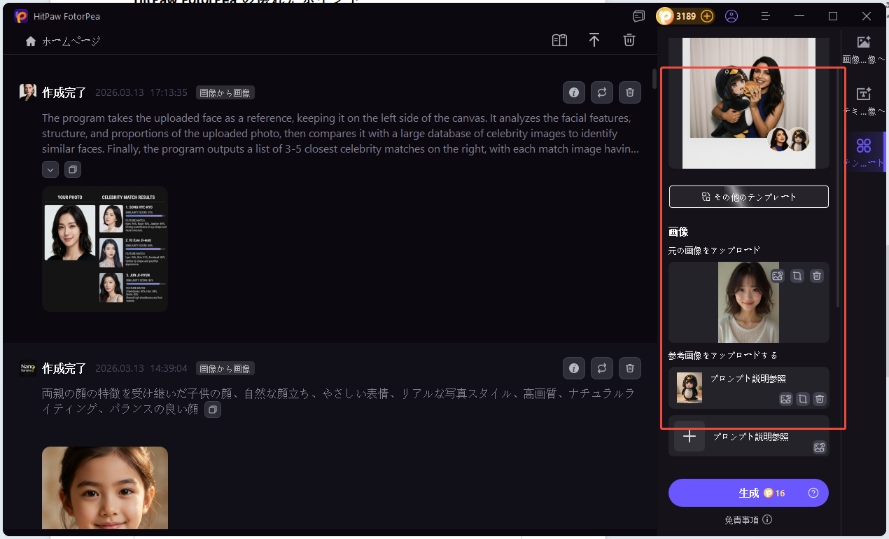Click the 2026.03.13 17:13:35 timestamp
The height and width of the screenshot is (539, 889).
tap(141, 92)
